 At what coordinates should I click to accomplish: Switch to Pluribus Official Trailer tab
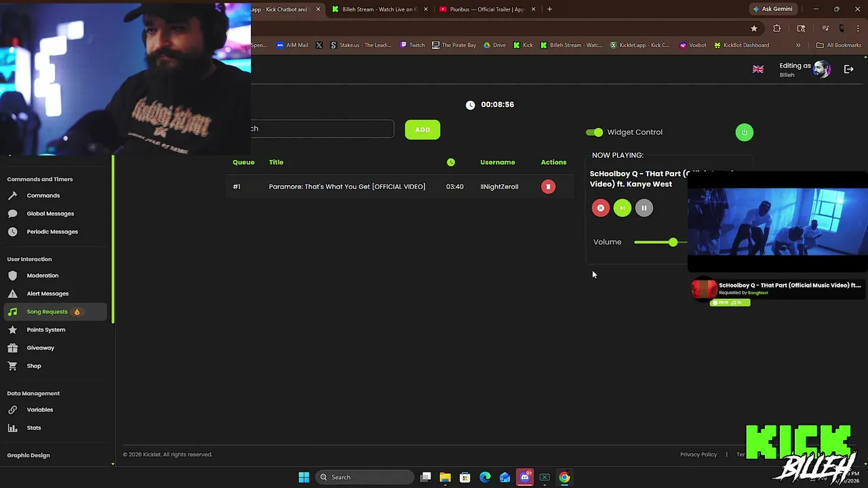pos(487,9)
